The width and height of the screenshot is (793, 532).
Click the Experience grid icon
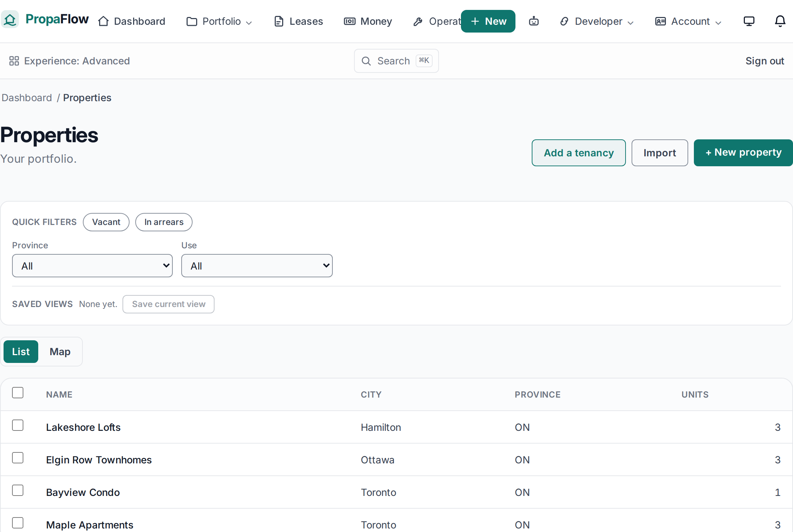[14, 61]
